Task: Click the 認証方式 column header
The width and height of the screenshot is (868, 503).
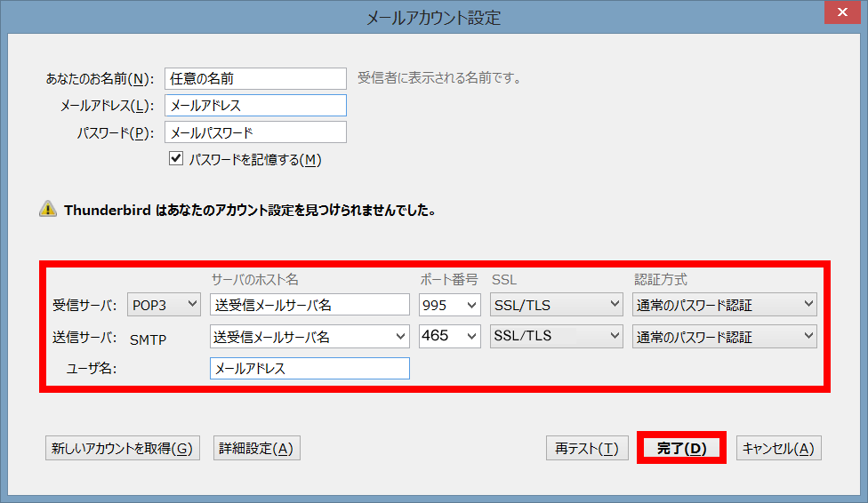Action: tap(661, 279)
